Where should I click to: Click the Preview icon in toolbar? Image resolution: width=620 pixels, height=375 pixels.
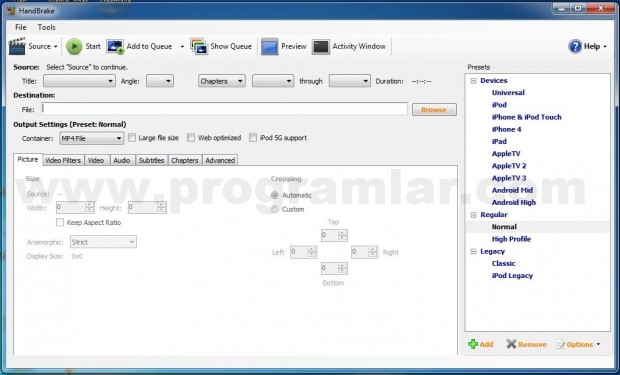click(269, 46)
